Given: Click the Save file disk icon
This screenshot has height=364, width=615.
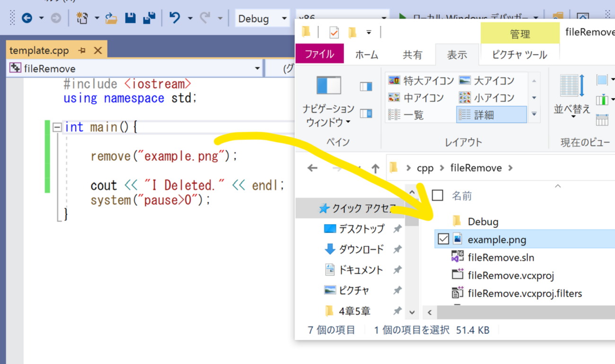Looking at the screenshot, I should coord(131,18).
